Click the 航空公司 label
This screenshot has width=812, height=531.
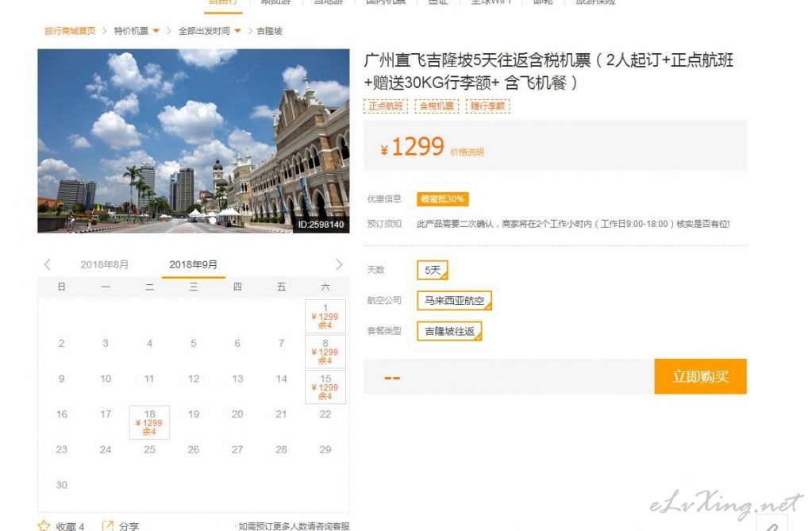pos(384,301)
